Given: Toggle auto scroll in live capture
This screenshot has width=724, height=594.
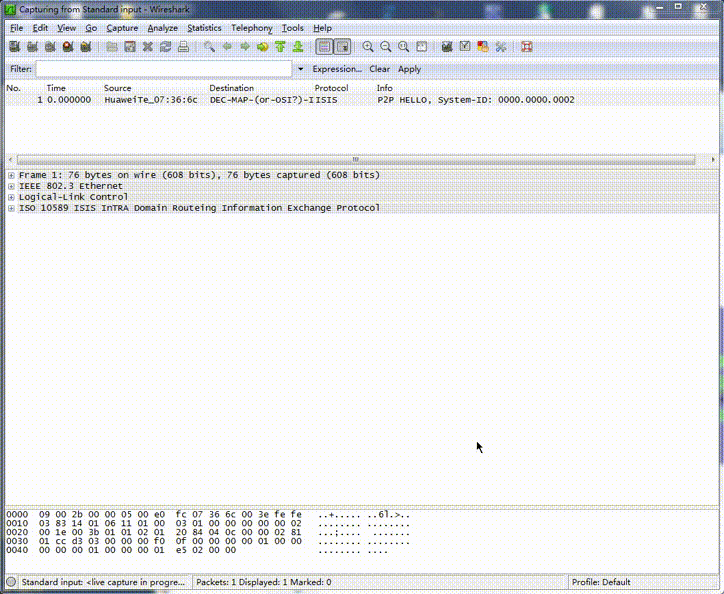Looking at the screenshot, I should click(343, 47).
